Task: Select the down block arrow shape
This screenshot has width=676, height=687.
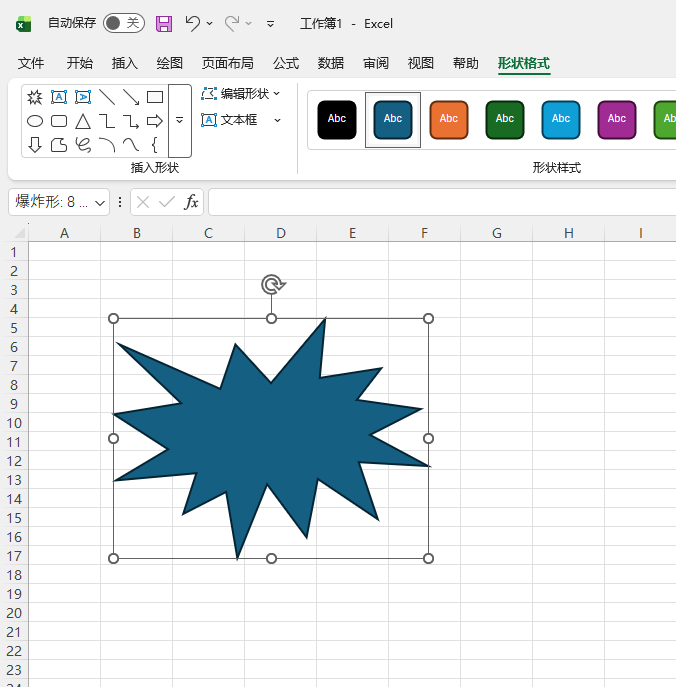Action: tap(35, 145)
